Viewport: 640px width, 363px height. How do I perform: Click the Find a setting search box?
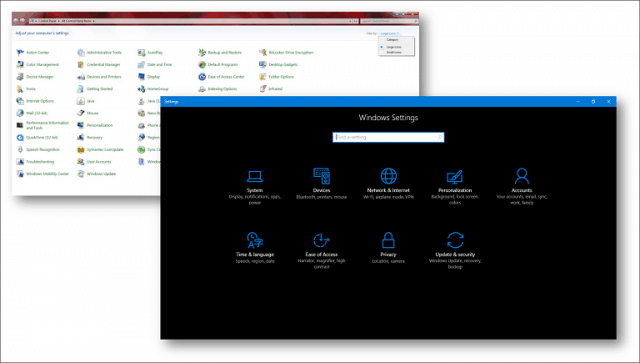point(388,137)
